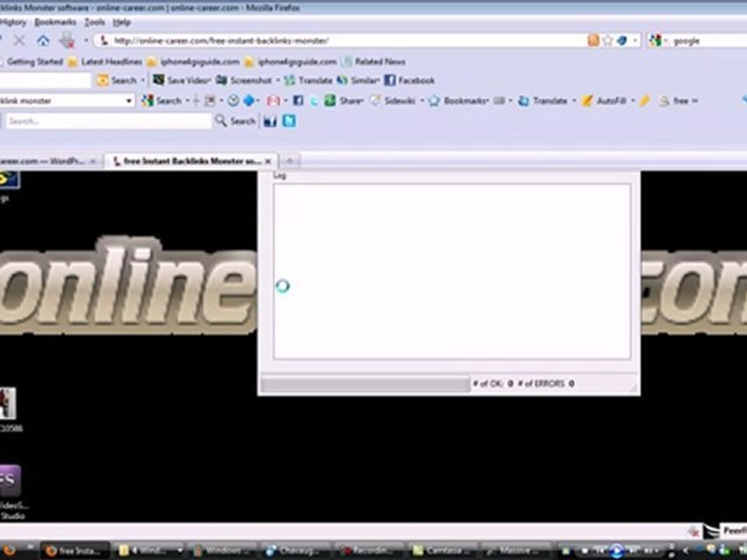Open a new tab with plus button

click(289, 162)
